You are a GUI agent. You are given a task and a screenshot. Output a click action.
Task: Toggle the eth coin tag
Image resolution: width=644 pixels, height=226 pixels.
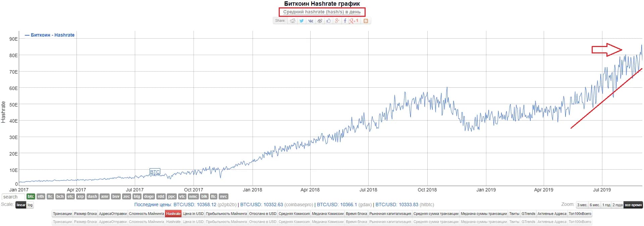coord(41,196)
